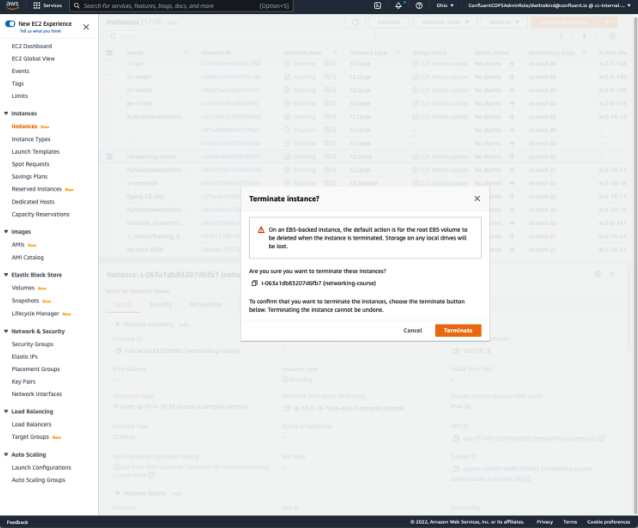Screen dimensions: 638x528
Task: Open Target Groups page
Action: coord(30,437)
